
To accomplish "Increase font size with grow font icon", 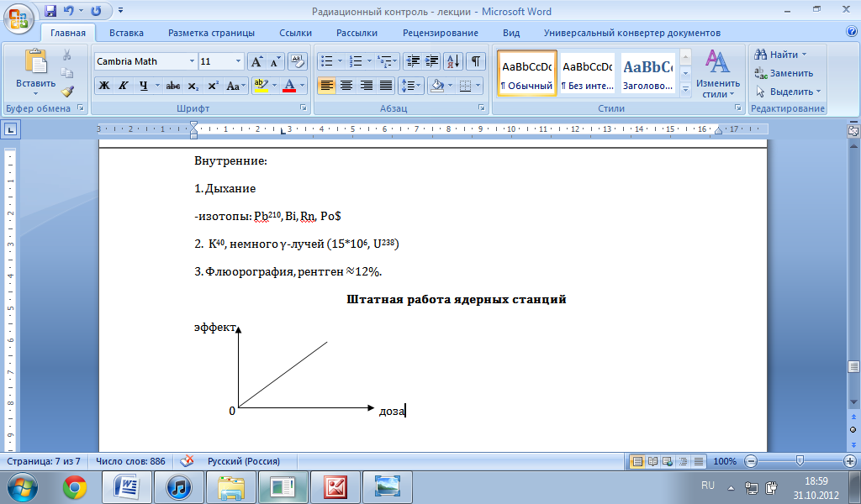I will click(256, 61).
